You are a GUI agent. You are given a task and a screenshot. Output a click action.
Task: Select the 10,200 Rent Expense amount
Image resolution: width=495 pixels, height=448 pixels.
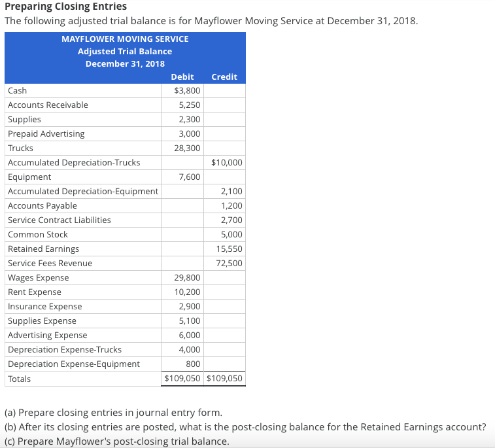tap(187, 292)
